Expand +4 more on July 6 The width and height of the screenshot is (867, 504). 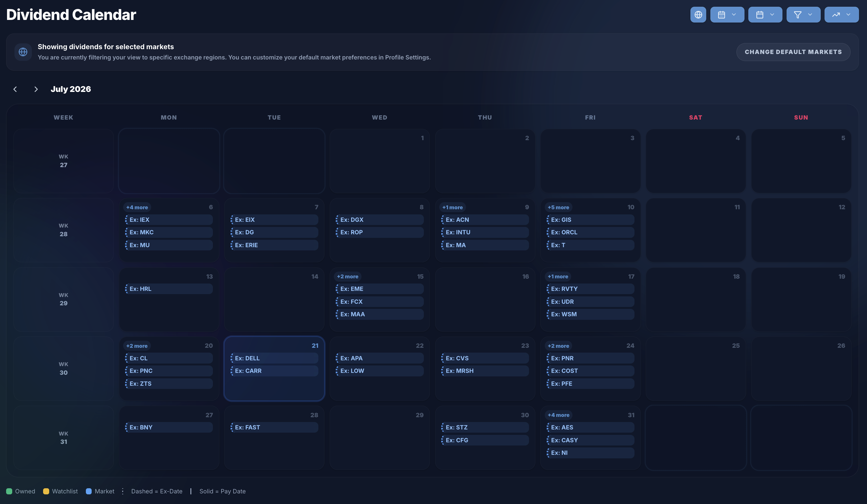137,207
